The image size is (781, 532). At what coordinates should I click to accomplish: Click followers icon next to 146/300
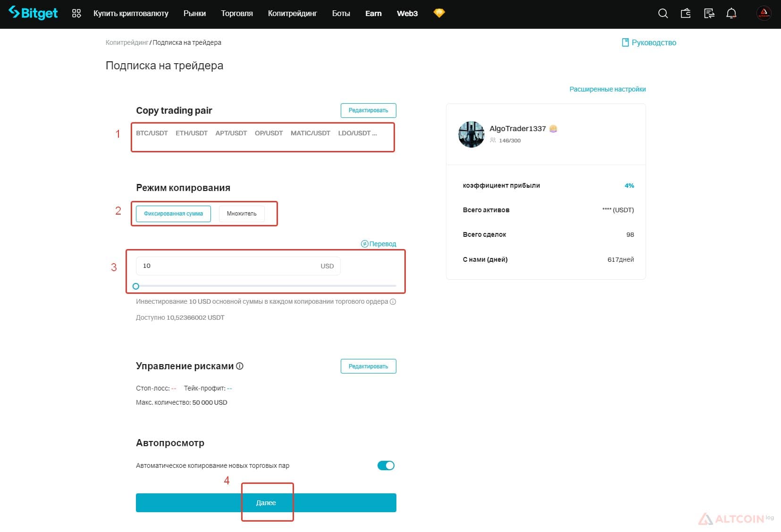(x=493, y=141)
